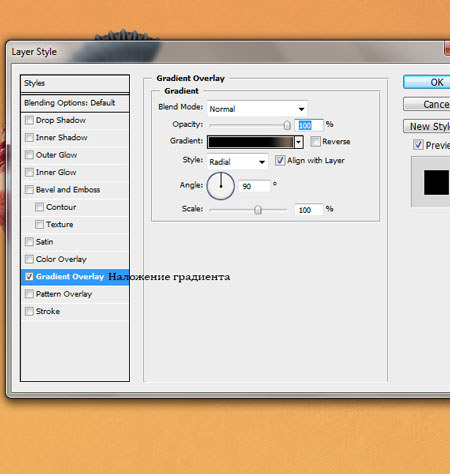Select Blending Options: Default entry
Viewport: 450px width, 474px height.
[x=75, y=103]
